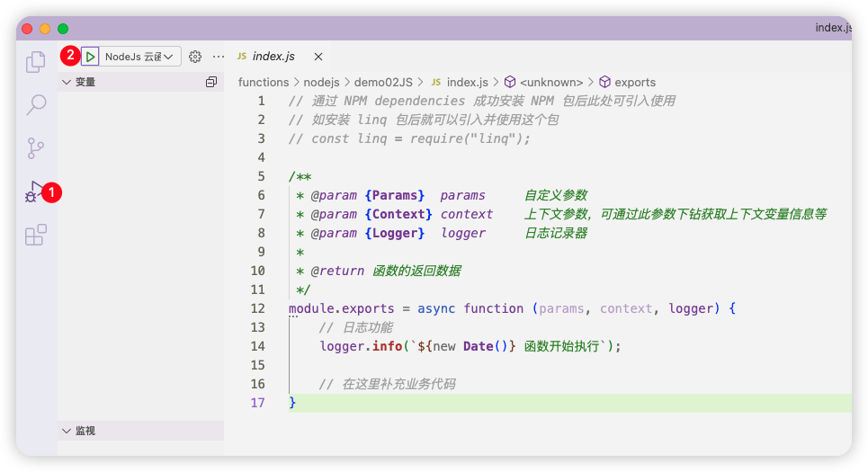Select nodejs in the breadcrumb
The width and height of the screenshot is (868, 472).
(322, 82)
